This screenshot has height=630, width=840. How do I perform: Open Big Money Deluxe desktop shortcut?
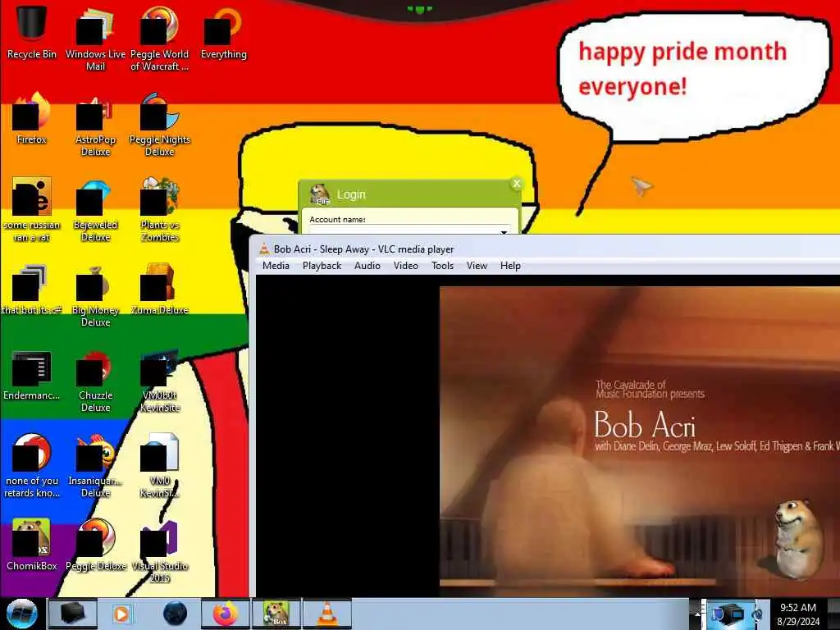[95, 294]
